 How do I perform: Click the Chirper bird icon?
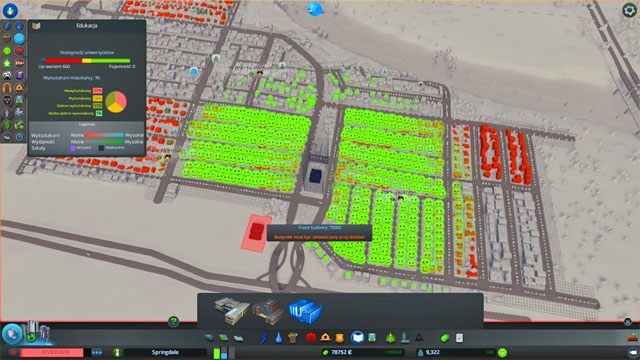[315, 9]
